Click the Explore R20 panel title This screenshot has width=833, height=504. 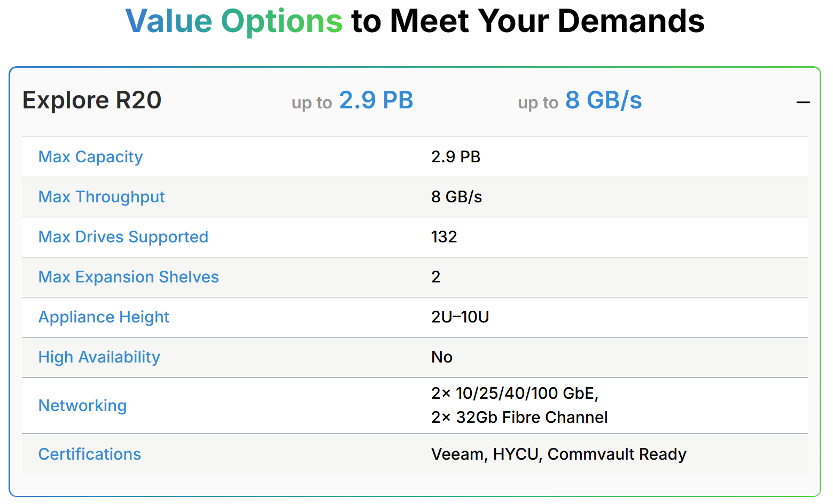pyautogui.click(x=92, y=100)
